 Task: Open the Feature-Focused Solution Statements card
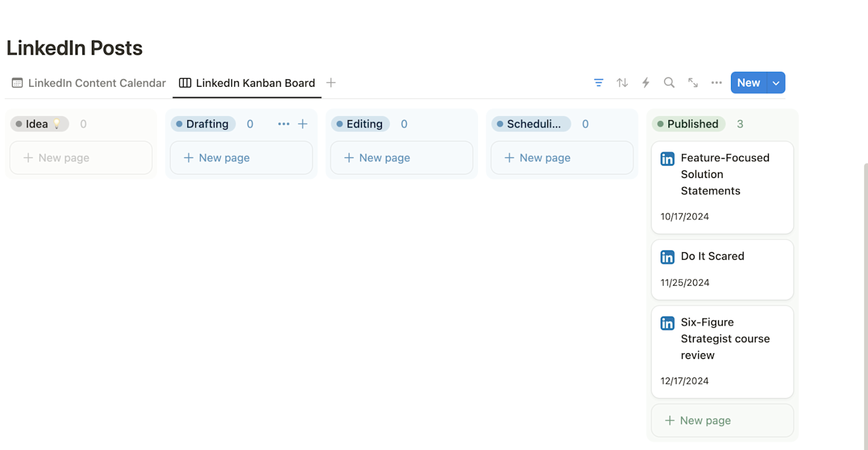[722, 187]
